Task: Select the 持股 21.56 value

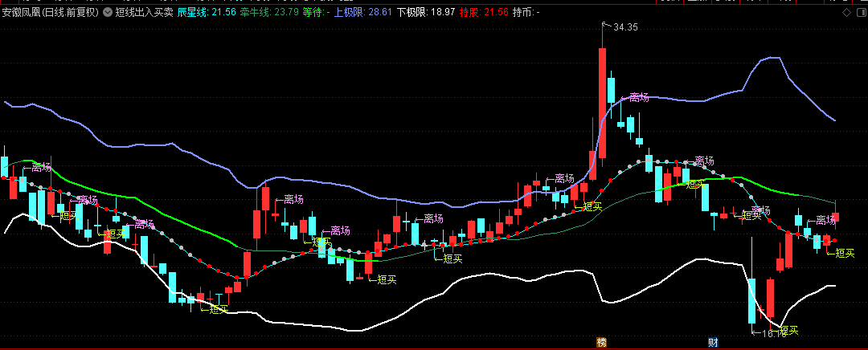Action: [x=485, y=12]
